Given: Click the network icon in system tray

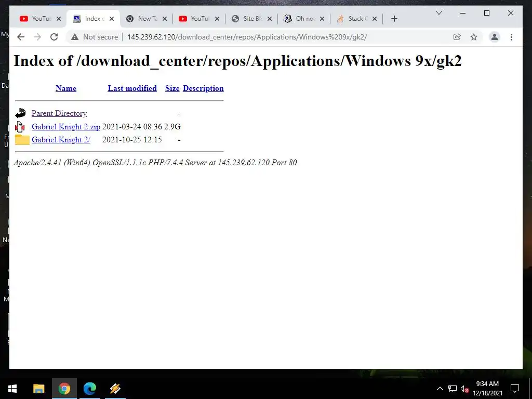Looking at the screenshot, I should click(x=453, y=389).
